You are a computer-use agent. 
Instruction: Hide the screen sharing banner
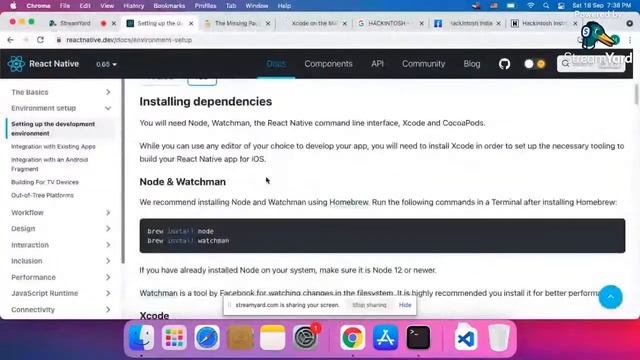[405, 305]
